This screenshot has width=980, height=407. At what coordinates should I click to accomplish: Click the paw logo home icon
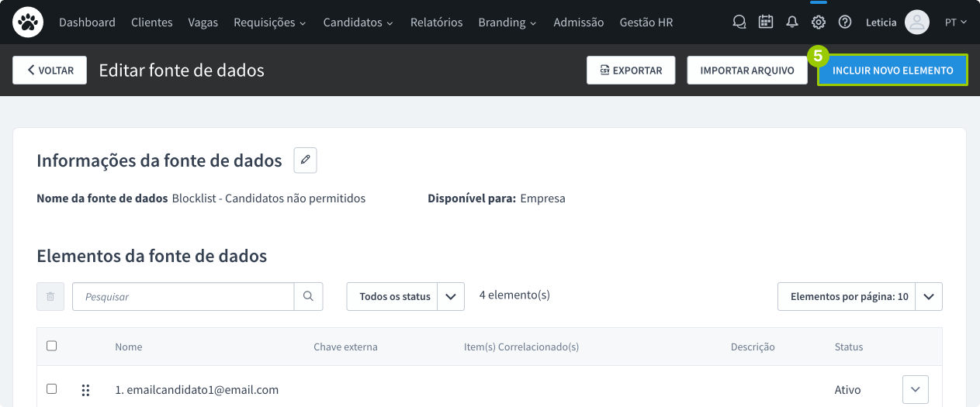coord(28,22)
